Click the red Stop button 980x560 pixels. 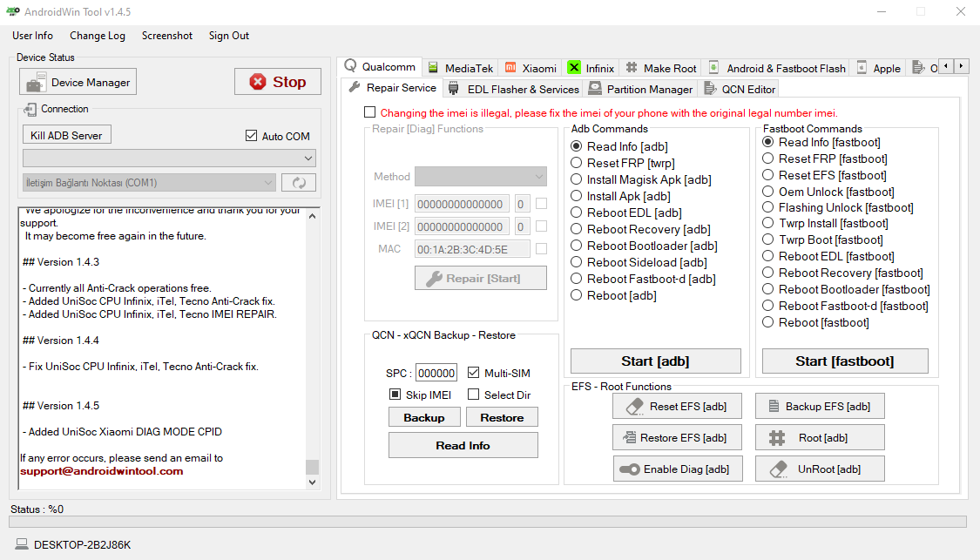(x=277, y=82)
